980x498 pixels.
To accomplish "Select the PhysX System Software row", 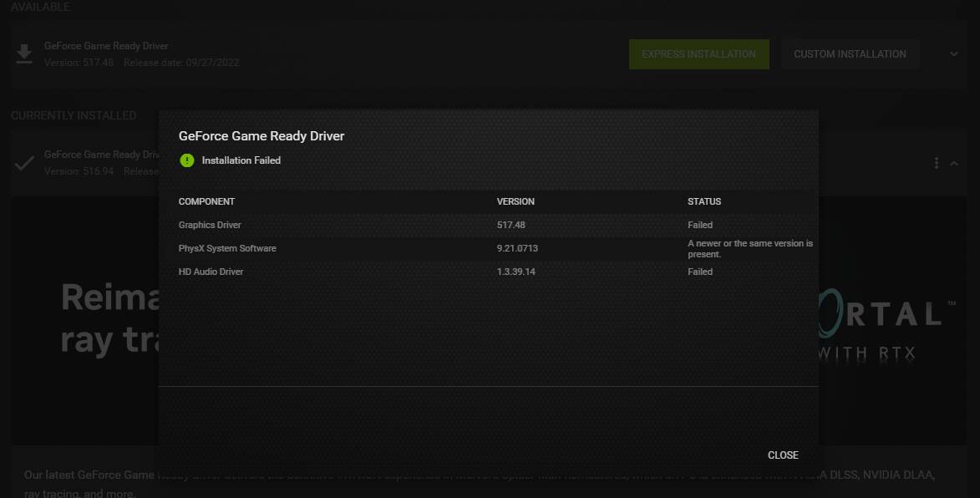I will click(x=227, y=248).
